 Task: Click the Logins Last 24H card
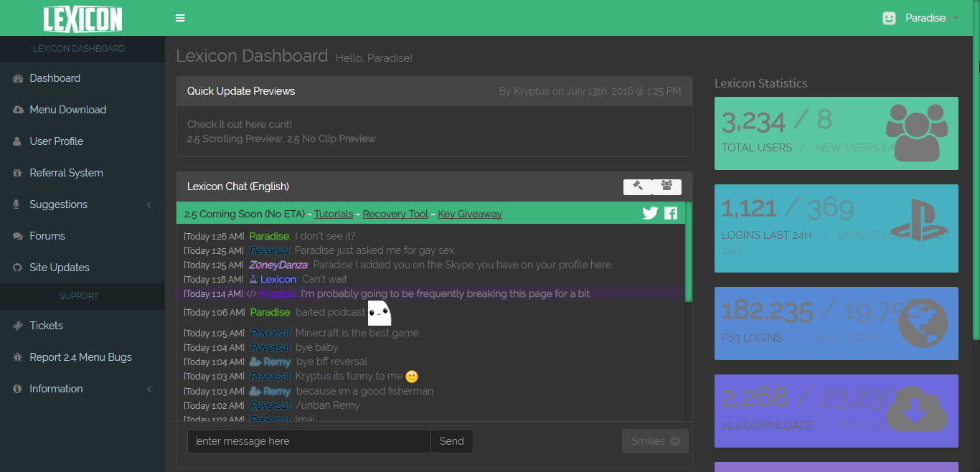[837, 228]
